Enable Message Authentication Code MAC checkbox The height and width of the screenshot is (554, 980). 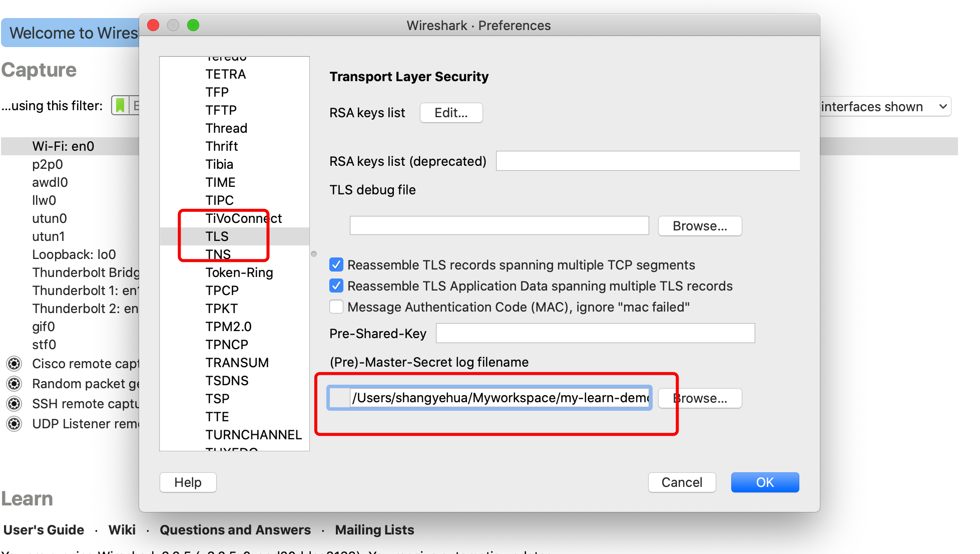point(335,308)
